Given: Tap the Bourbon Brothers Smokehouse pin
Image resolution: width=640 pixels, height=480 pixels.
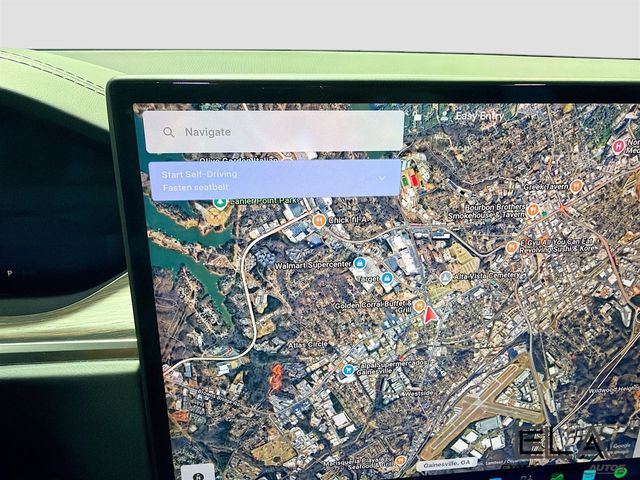Looking at the screenshot, I should [x=533, y=211].
